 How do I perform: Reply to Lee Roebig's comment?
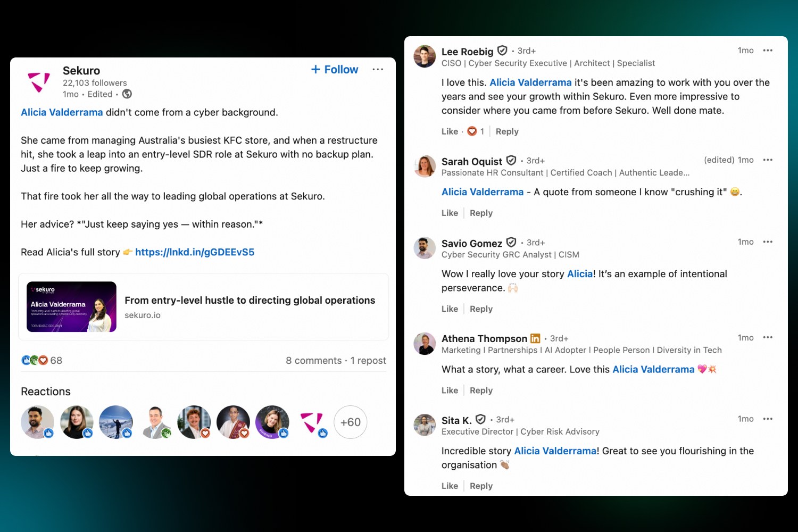[x=507, y=131]
